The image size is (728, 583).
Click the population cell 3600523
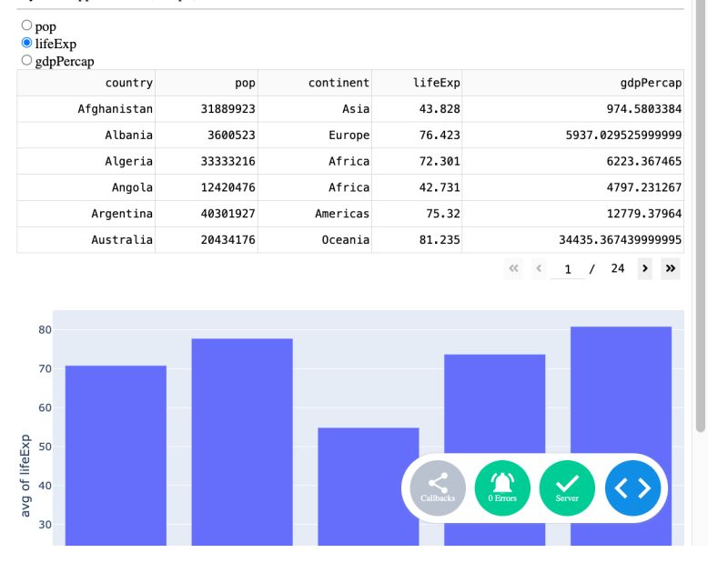pyautogui.click(x=207, y=136)
